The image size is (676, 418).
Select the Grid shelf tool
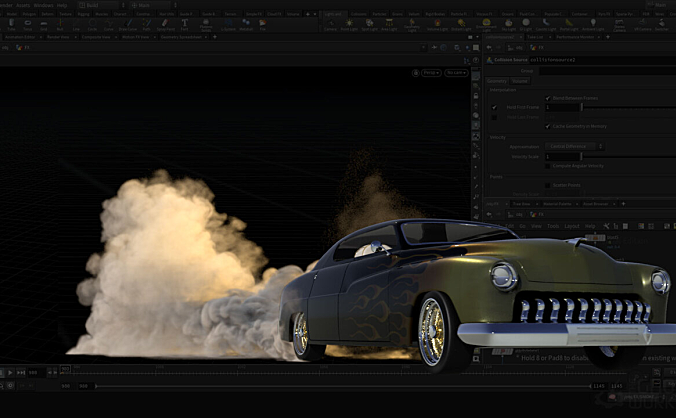[44, 25]
